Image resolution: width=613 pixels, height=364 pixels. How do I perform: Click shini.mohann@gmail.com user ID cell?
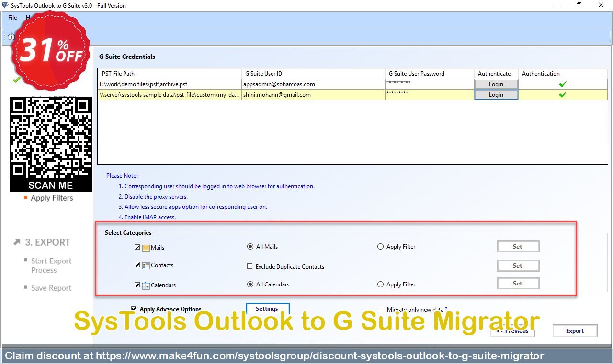(x=314, y=95)
